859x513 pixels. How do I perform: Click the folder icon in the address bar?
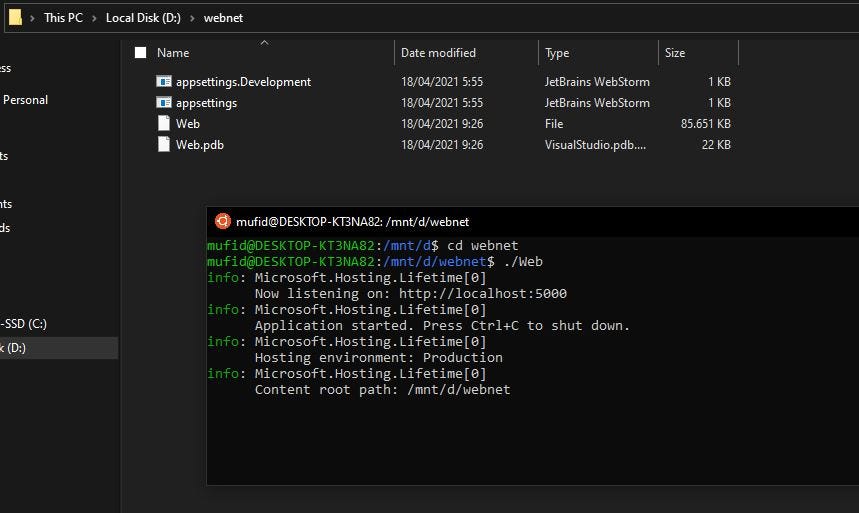pyautogui.click(x=15, y=18)
